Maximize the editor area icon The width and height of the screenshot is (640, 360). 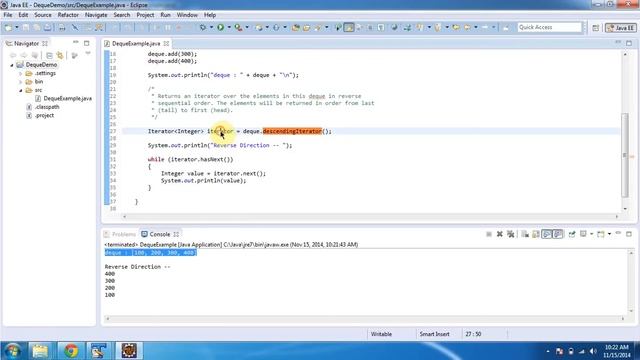[629, 43]
